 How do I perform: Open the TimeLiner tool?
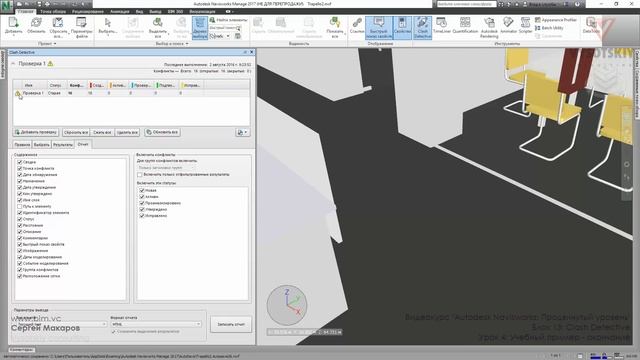[441, 25]
